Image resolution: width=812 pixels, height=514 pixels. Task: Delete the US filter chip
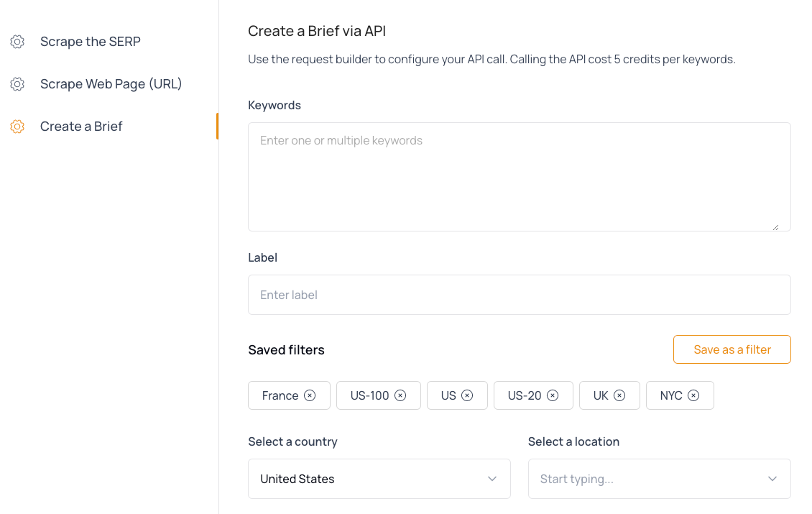467,395
